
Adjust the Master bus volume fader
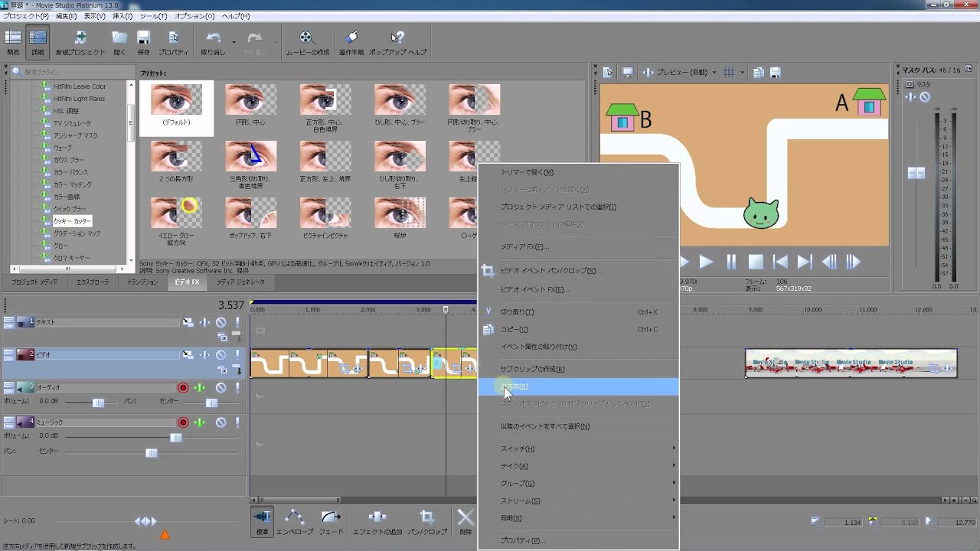tap(916, 174)
